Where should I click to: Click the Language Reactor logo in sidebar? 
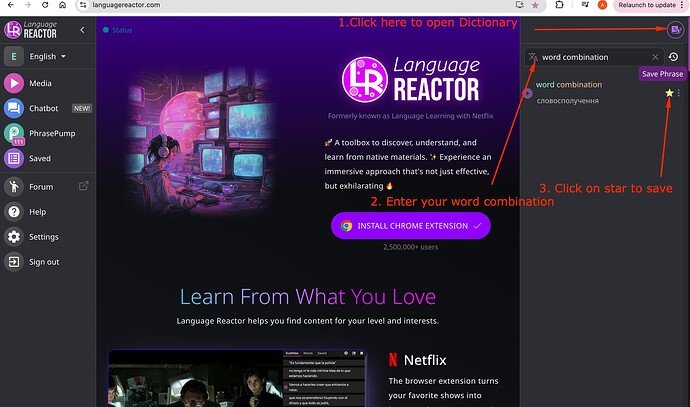click(30, 29)
